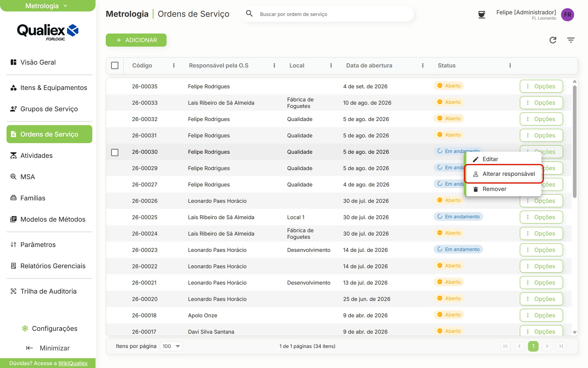Viewport: 588px width, 368px height.
Task: Open the FR user avatar
Action: pyautogui.click(x=567, y=15)
